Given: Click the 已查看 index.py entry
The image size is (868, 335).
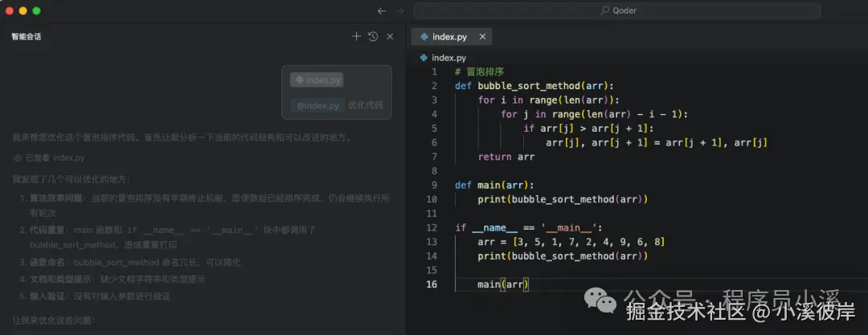Looking at the screenshot, I should (49, 157).
